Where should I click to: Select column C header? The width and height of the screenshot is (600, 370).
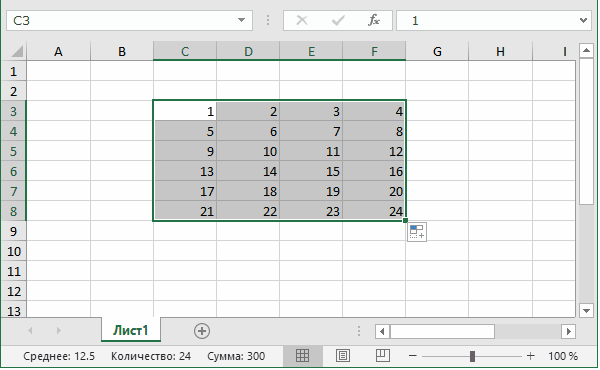185,51
